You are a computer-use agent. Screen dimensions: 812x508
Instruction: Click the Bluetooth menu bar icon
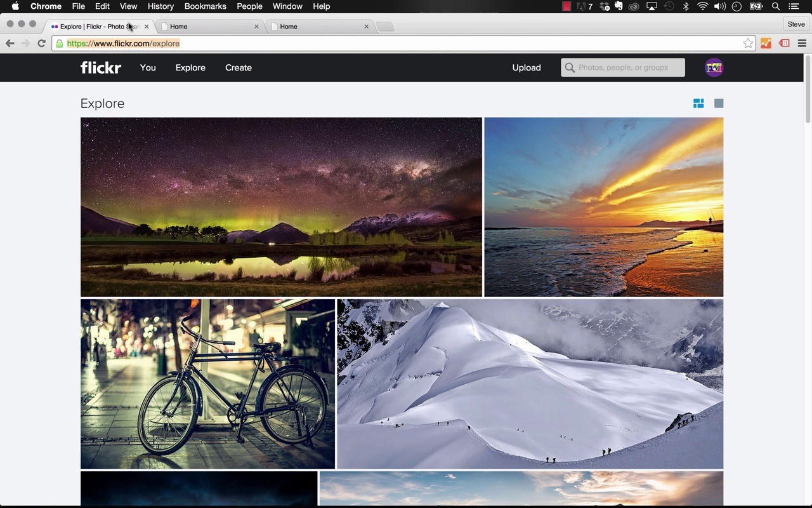686,6
